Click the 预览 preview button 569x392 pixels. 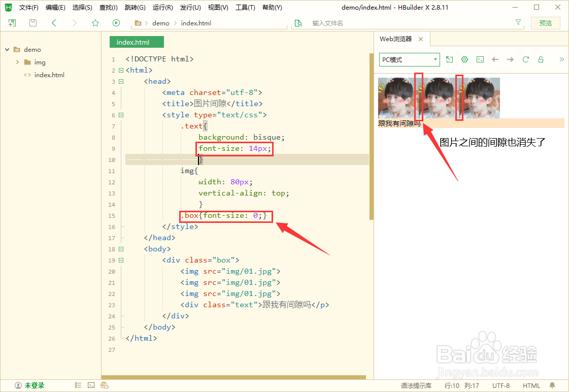546,23
